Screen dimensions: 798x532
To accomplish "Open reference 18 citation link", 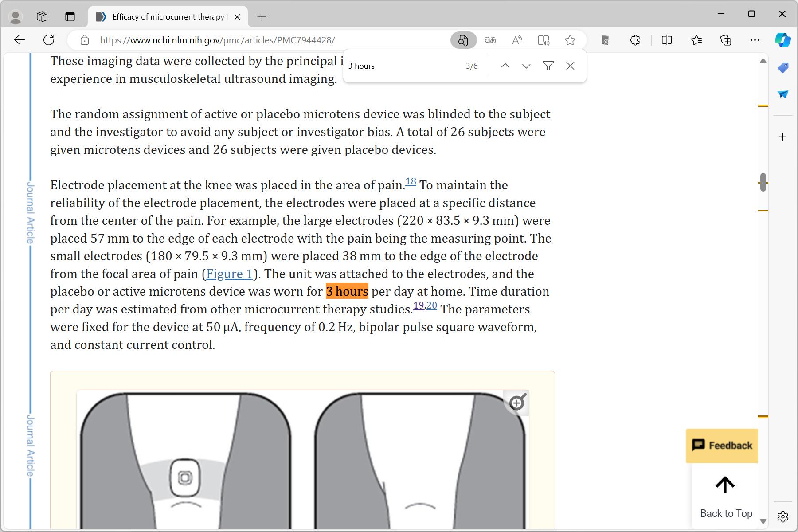I will point(411,181).
